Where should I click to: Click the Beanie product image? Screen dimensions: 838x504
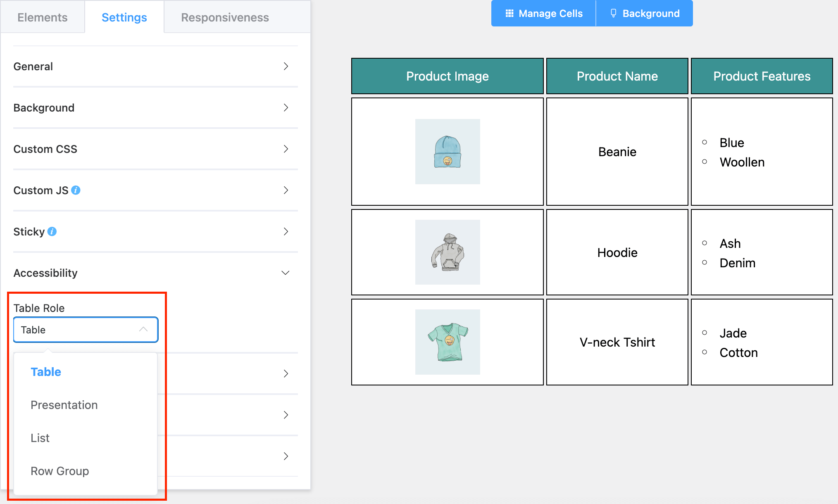[447, 152]
